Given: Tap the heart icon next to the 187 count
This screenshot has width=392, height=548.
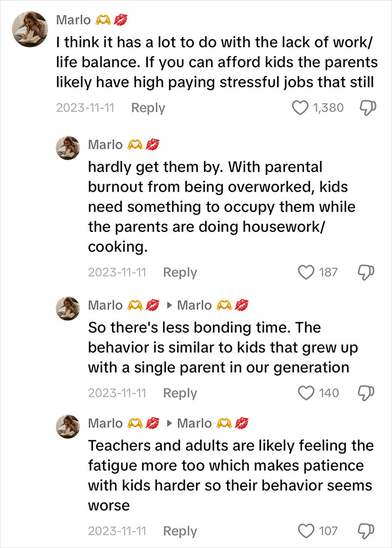Looking at the screenshot, I should pos(305,272).
